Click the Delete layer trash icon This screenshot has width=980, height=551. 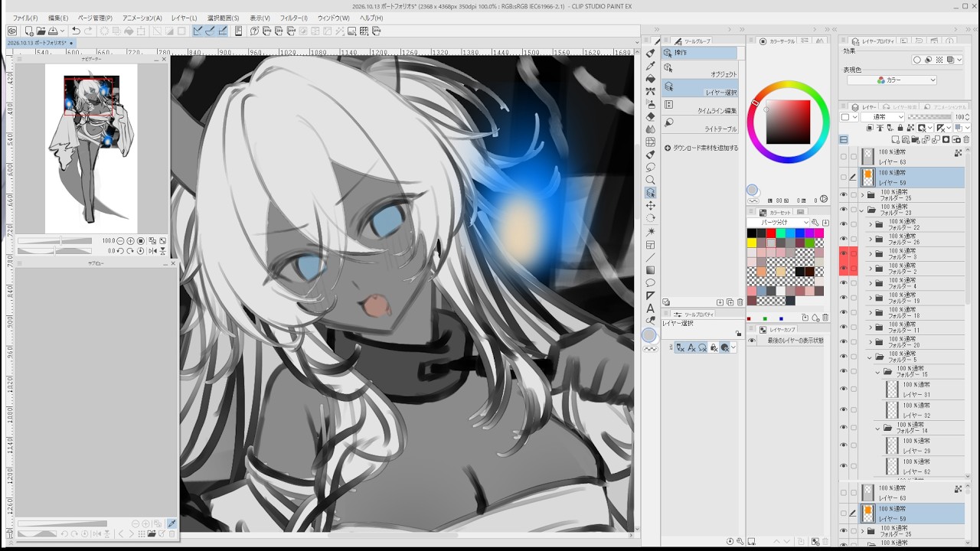pos(967,140)
